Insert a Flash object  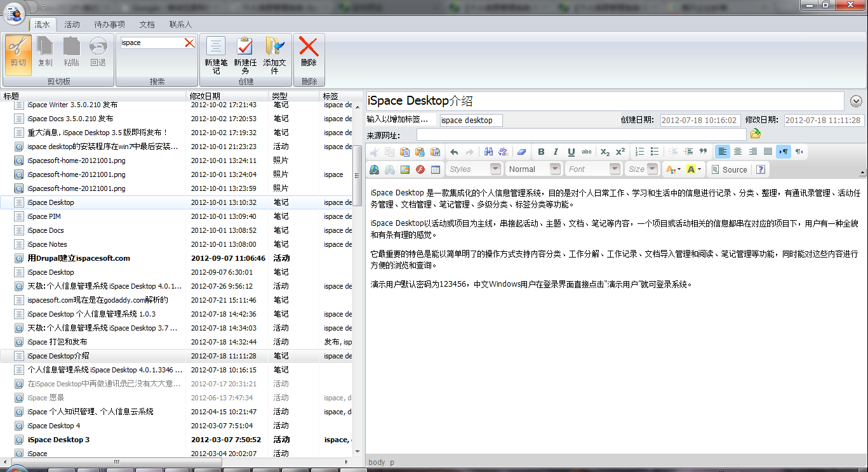click(x=420, y=169)
